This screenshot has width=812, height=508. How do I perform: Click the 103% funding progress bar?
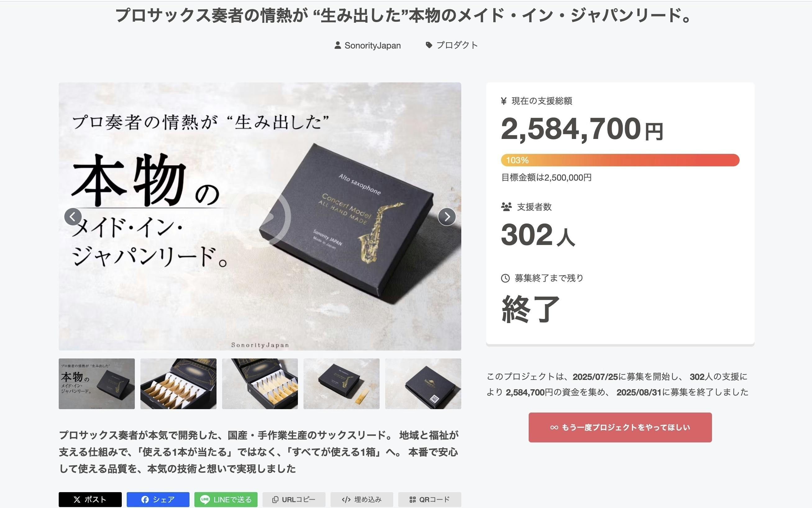point(620,160)
